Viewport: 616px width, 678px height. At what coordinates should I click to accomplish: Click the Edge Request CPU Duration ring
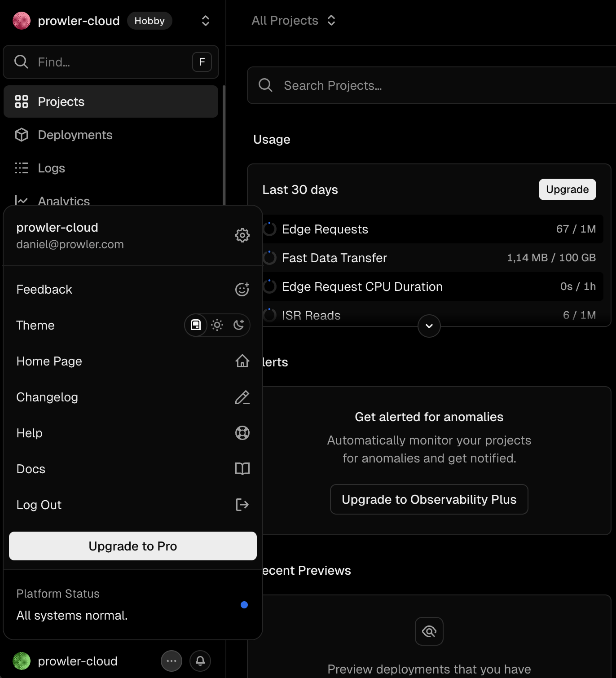click(x=269, y=286)
